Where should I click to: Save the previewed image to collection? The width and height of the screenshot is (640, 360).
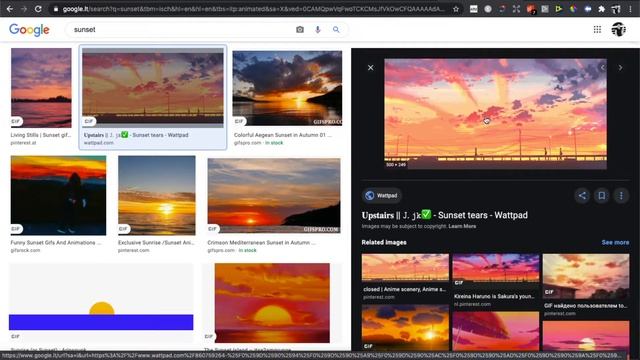pyautogui.click(x=602, y=196)
